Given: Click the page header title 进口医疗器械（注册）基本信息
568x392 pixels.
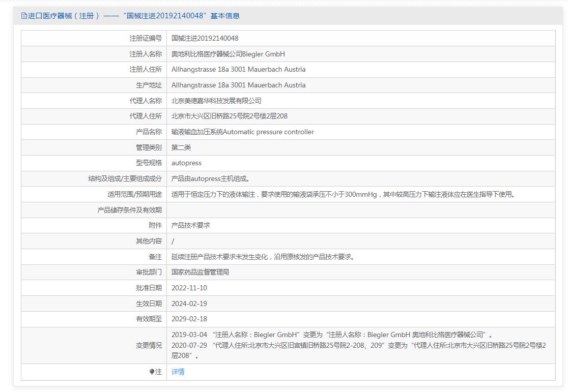Looking at the screenshot, I should [133, 16].
